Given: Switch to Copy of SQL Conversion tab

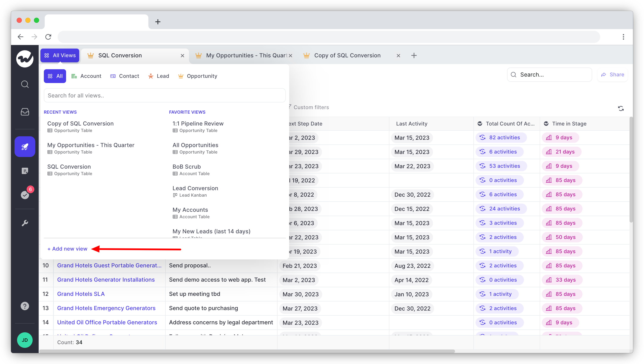Looking at the screenshot, I should [348, 55].
